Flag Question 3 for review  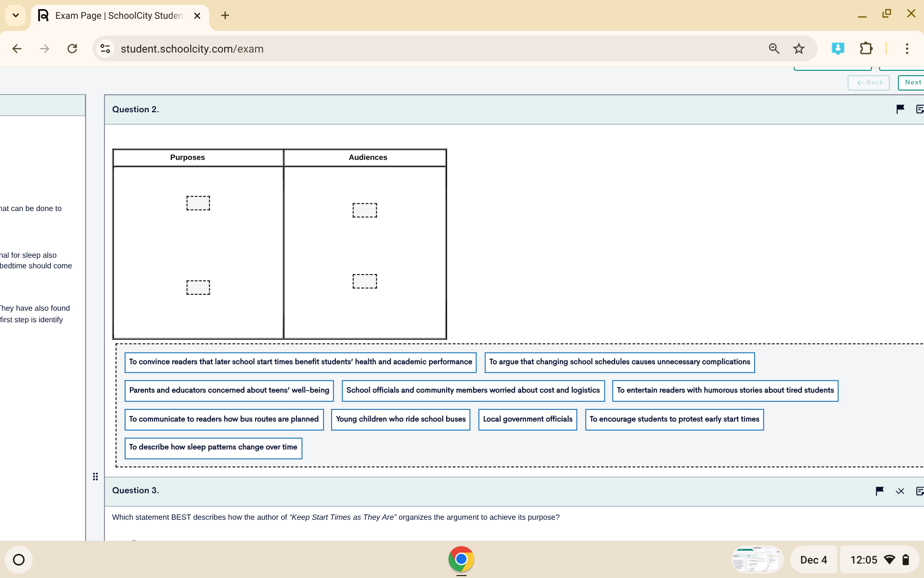[x=880, y=491]
